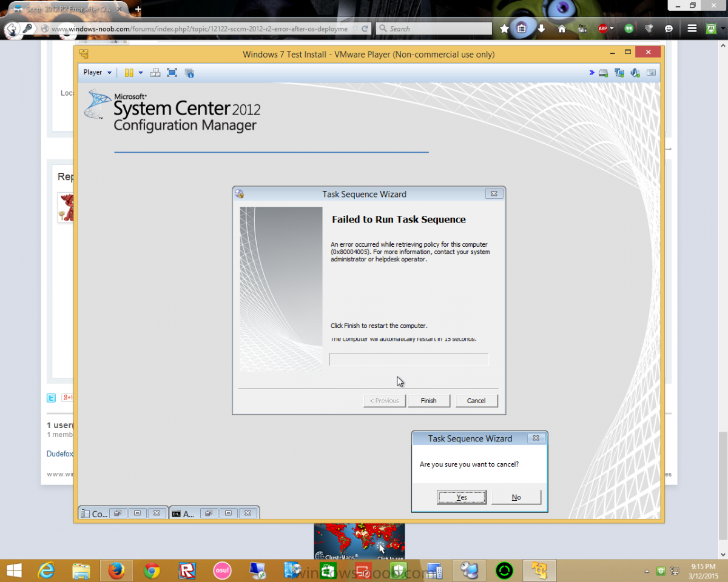Click VMware network adapter device icon
Image resolution: width=728 pixels, height=582 pixels.
pyautogui.click(x=619, y=73)
